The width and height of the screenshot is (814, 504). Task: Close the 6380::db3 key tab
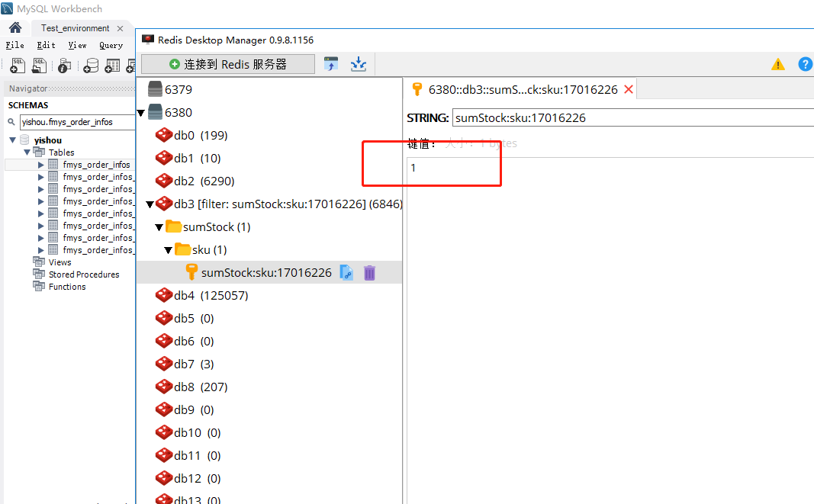coord(628,89)
